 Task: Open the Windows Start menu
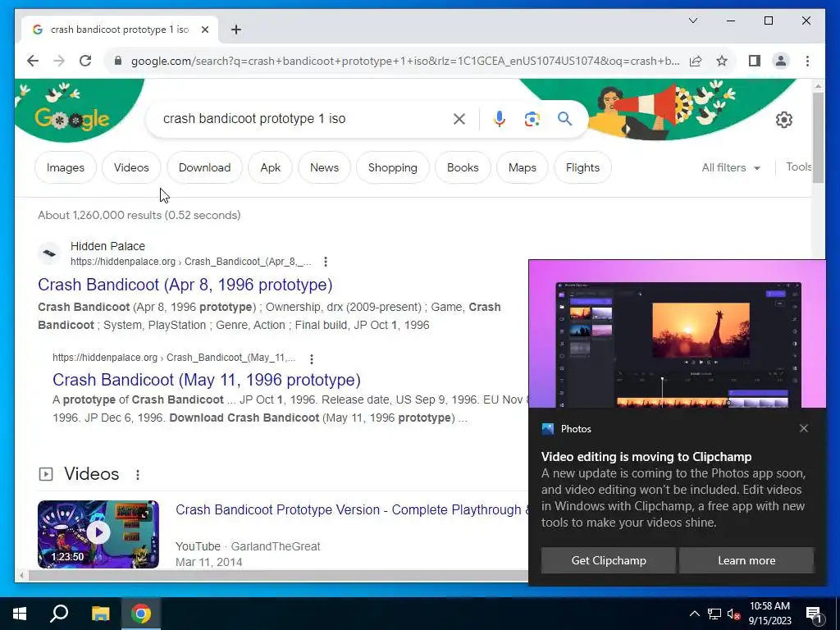pyautogui.click(x=20, y=614)
